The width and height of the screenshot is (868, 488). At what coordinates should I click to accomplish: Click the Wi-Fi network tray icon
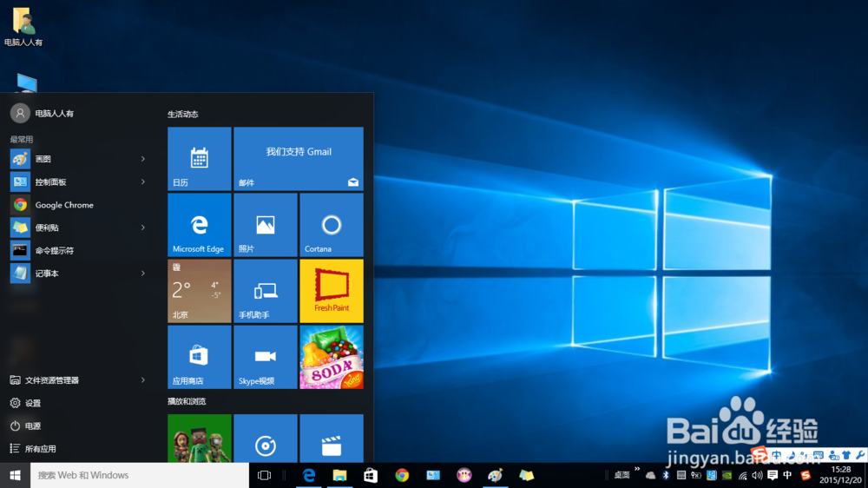click(743, 475)
